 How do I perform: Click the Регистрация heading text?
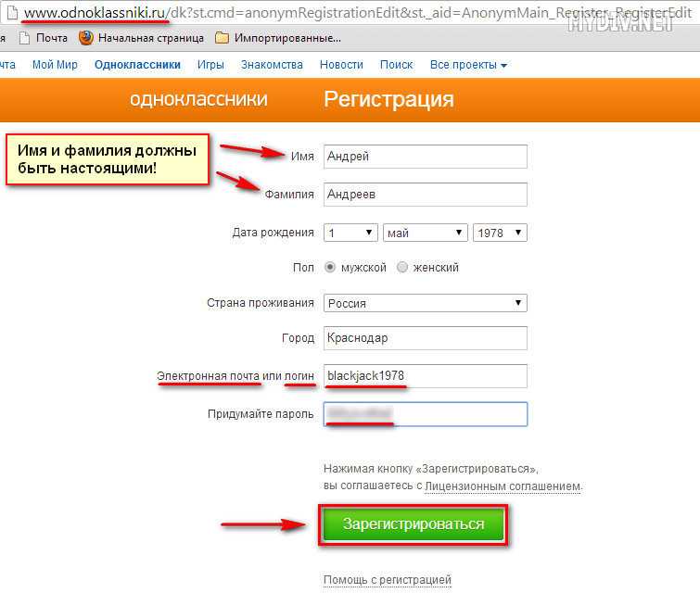tap(388, 99)
